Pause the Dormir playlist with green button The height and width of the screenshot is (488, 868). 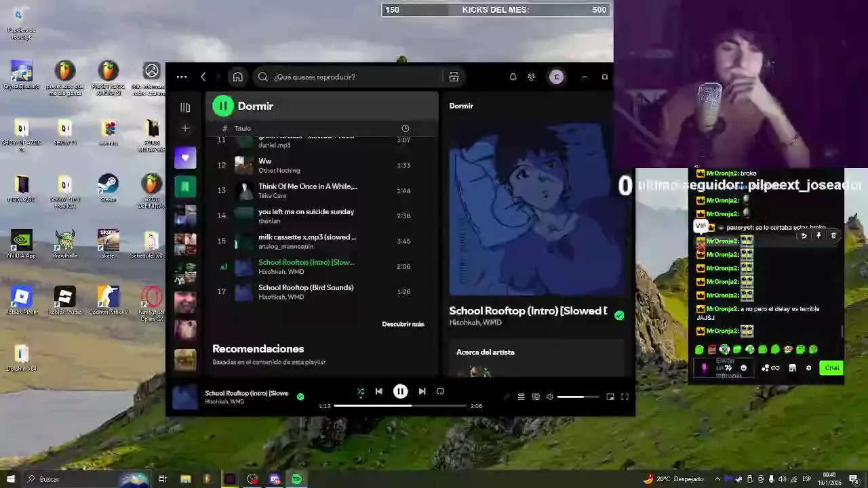coord(223,106)
